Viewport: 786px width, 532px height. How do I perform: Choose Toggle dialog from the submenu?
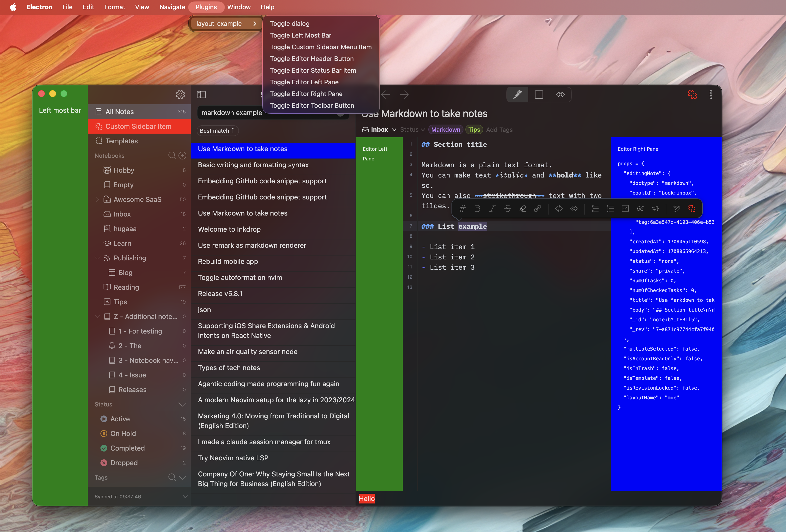321,23
